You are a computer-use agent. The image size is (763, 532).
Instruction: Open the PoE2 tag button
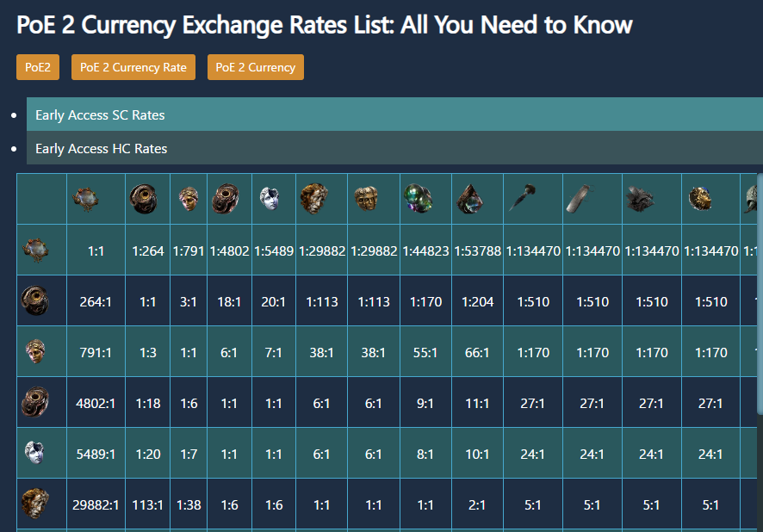(38, 67)
